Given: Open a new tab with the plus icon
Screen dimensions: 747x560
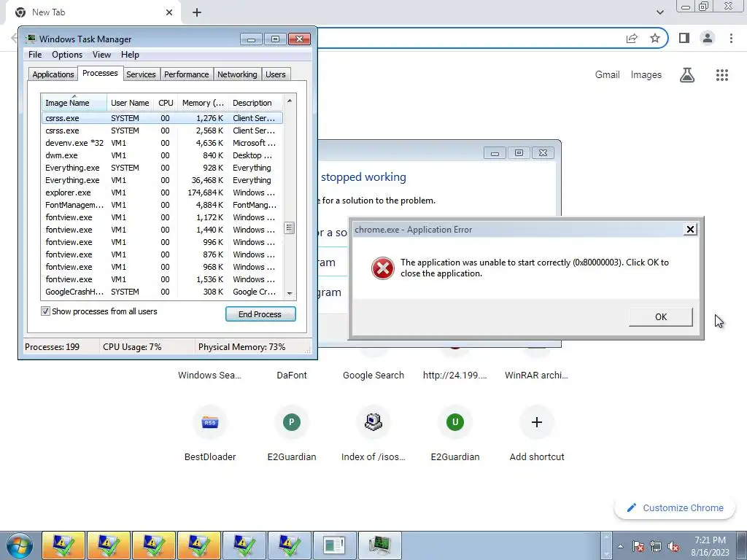Looking at the screenshot, I should pos(197,12).
